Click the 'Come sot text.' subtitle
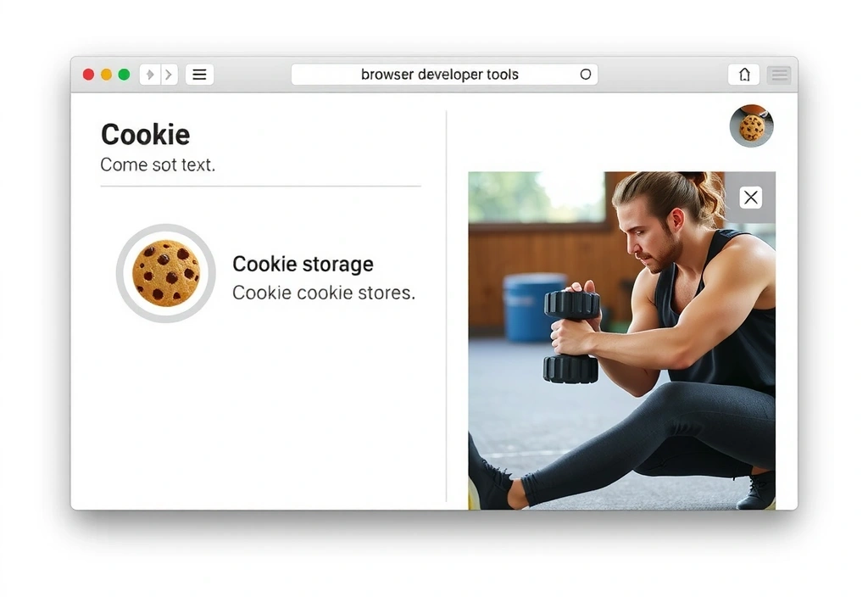Viewport: 868px width, 597px height. 158,165
